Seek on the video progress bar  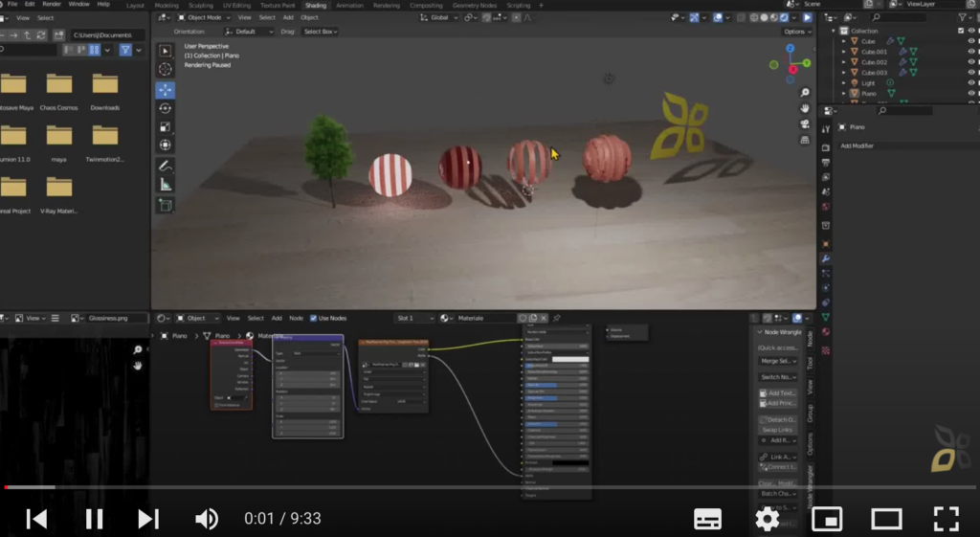pyautogui.click(x=490, y=487)
